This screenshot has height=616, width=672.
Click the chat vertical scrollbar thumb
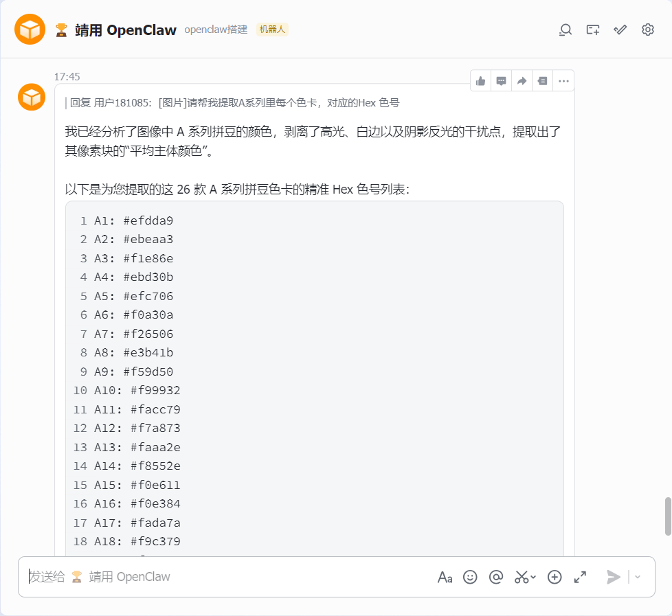click(668, 516)
